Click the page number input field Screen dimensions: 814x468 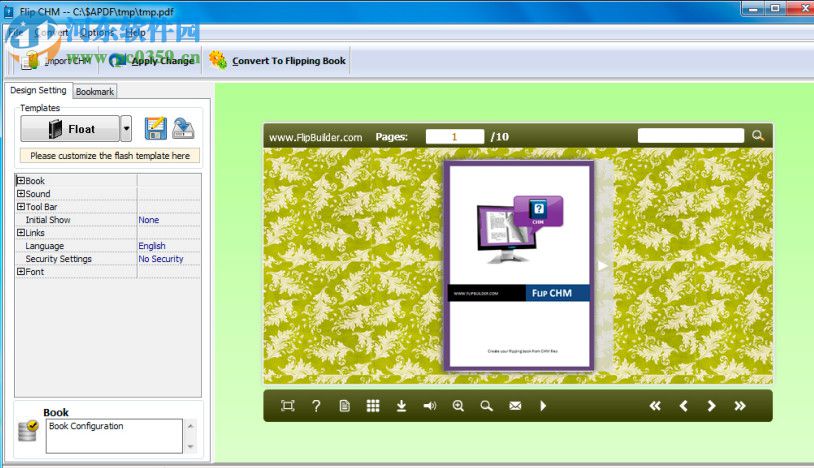[x=455, y=136]
